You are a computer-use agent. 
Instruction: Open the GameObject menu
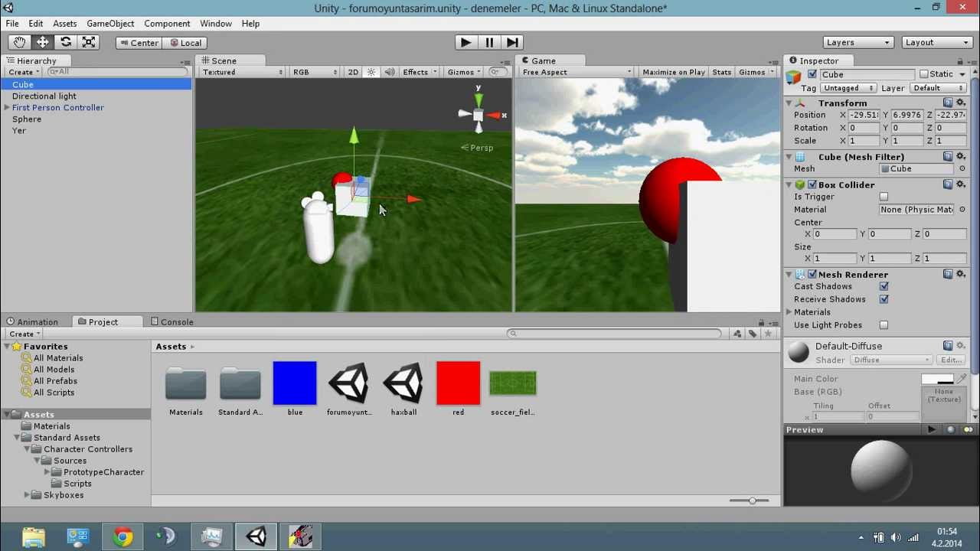click(110, 24)
